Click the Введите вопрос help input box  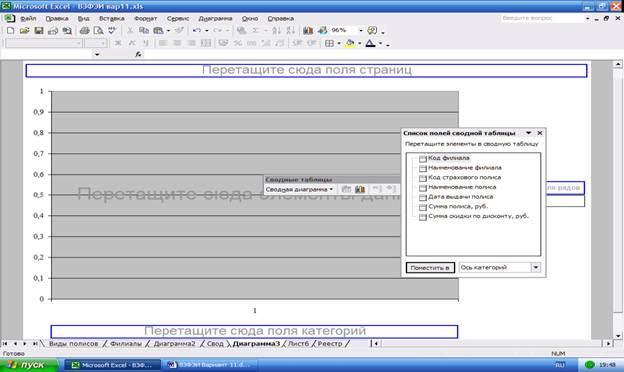pos(542,18)
